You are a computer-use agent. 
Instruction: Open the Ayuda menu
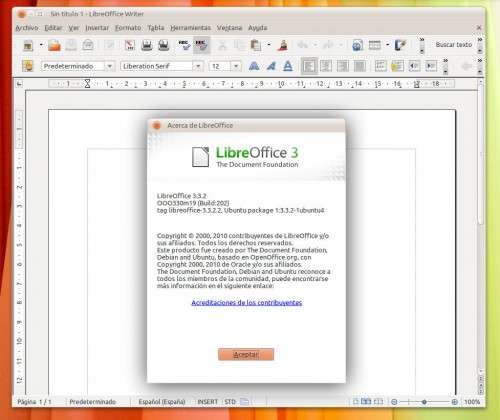(257, 28)
